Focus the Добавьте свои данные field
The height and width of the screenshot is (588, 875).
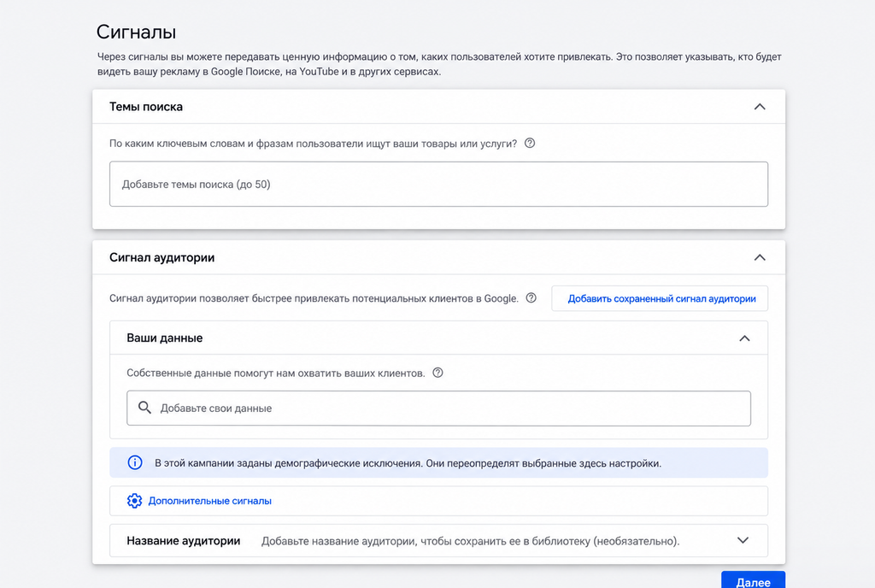[438, 409]
